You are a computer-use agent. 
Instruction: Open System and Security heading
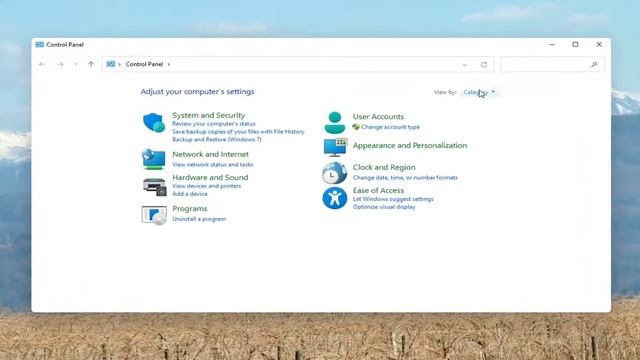point(209,115)
